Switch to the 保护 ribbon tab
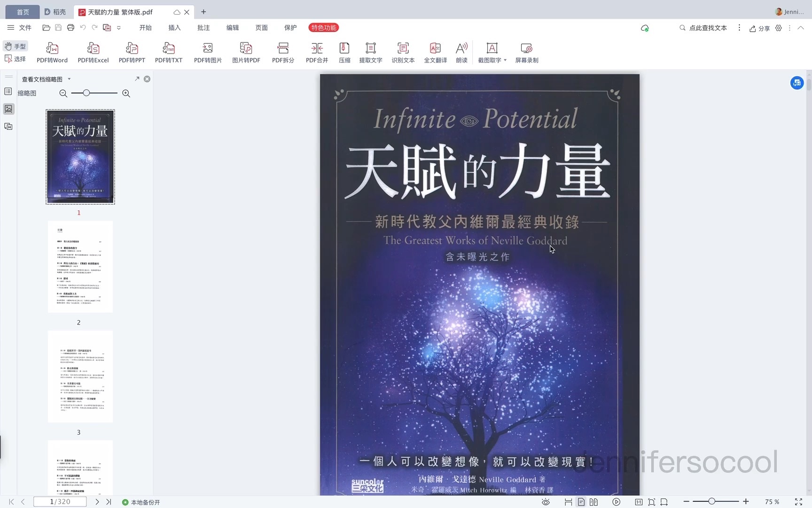Image resolution: width=812 pixels, height=508 pixels. click(290, 28)
